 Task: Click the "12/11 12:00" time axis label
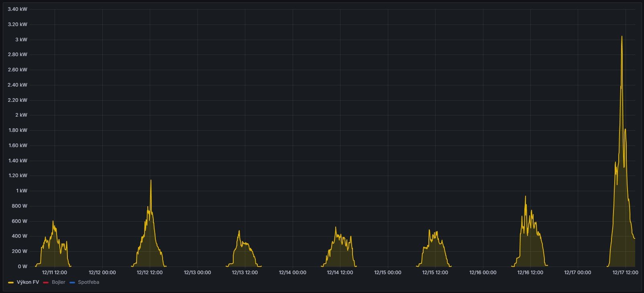[x=55, y=273]
